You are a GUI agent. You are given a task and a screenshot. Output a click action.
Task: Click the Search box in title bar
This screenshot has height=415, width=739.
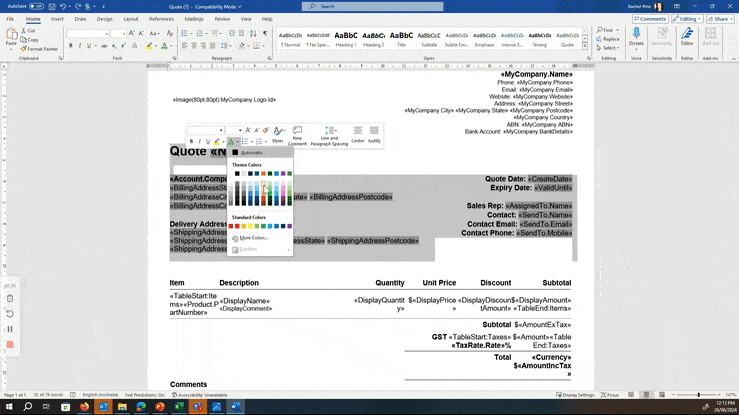[x=368, y=5]
